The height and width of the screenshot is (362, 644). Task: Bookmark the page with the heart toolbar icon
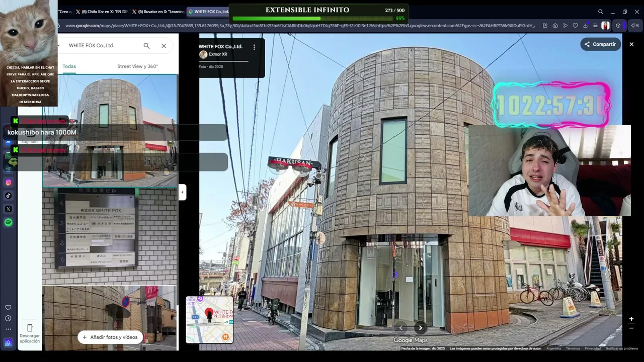point(575,26)
